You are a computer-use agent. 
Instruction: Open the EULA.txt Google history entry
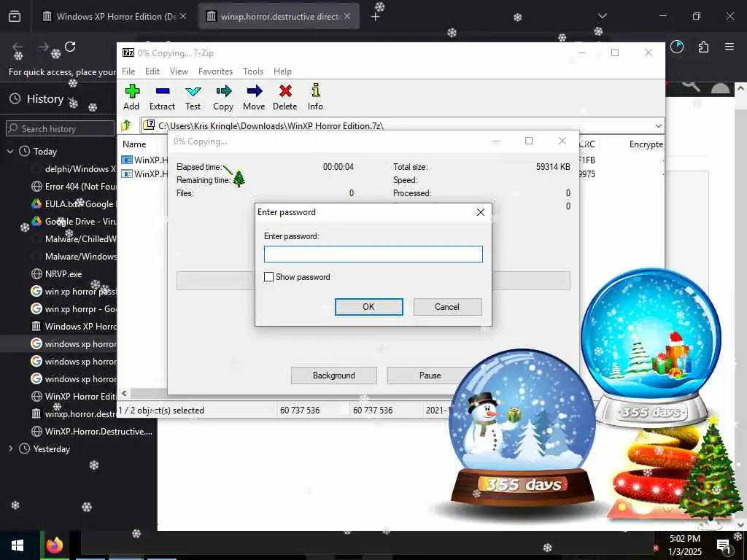point(74,204)
